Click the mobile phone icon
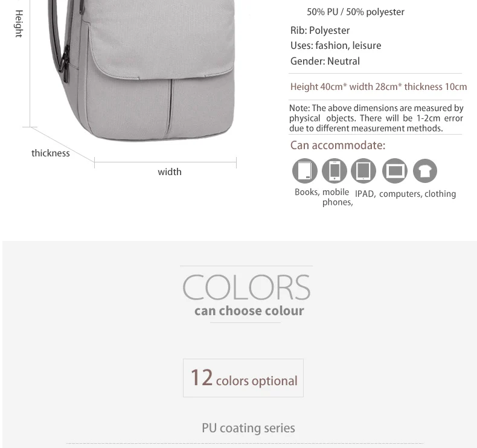 pyautogui.click(x=335, y=171)
